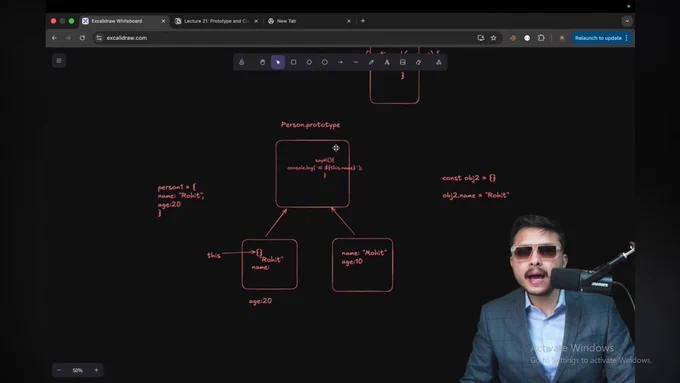Screen dimensions: 680x383
Task: Select the Insert image tool
Action: pos(402,62)
